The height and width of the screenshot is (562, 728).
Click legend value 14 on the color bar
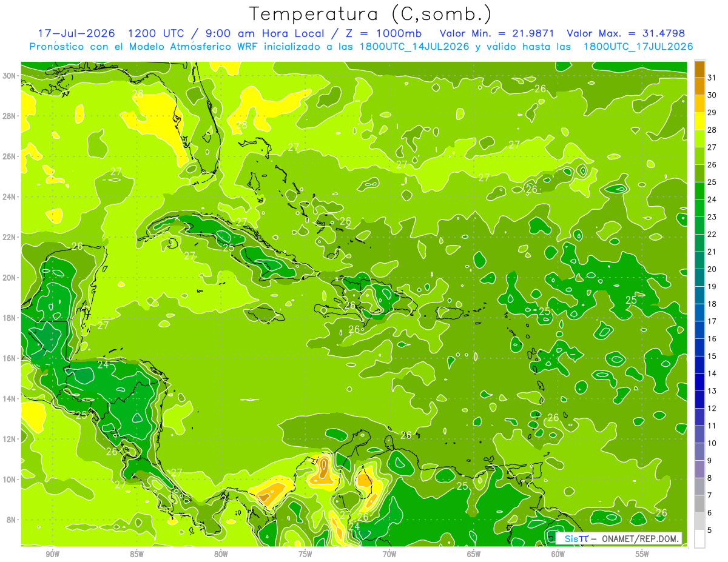coord(712,373)
